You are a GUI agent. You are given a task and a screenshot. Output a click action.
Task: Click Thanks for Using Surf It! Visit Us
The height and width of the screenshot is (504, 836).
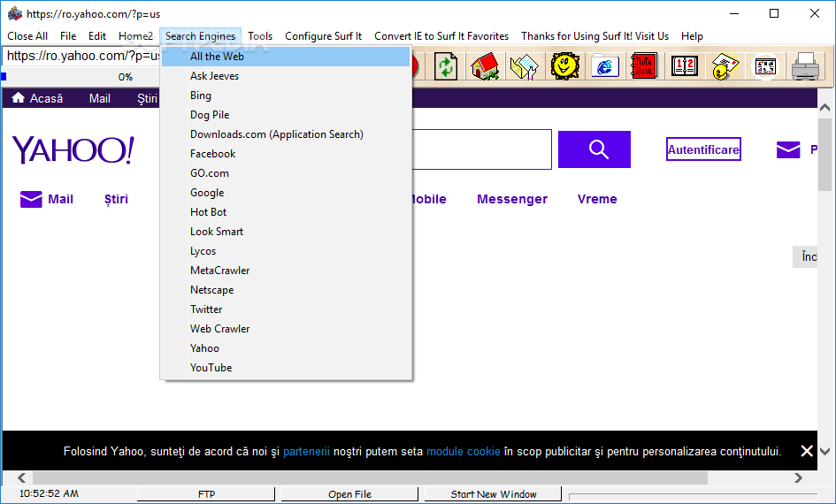coord(594,35)
